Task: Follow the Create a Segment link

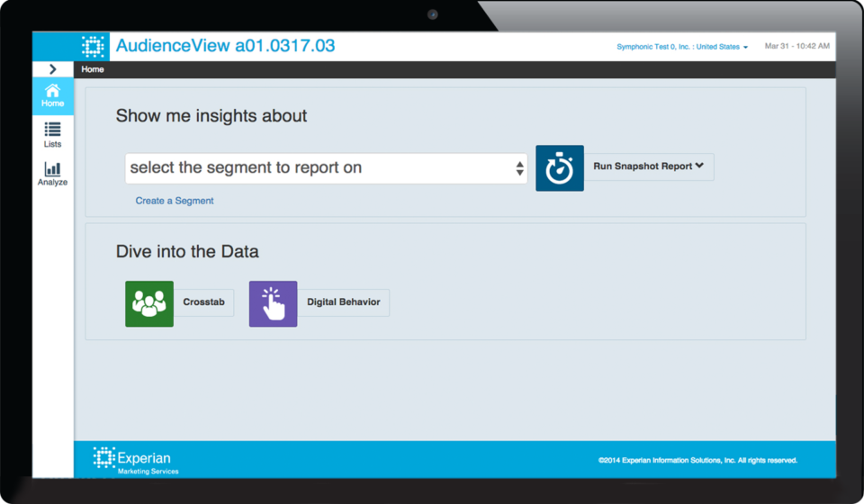Action: pos(174,201)
